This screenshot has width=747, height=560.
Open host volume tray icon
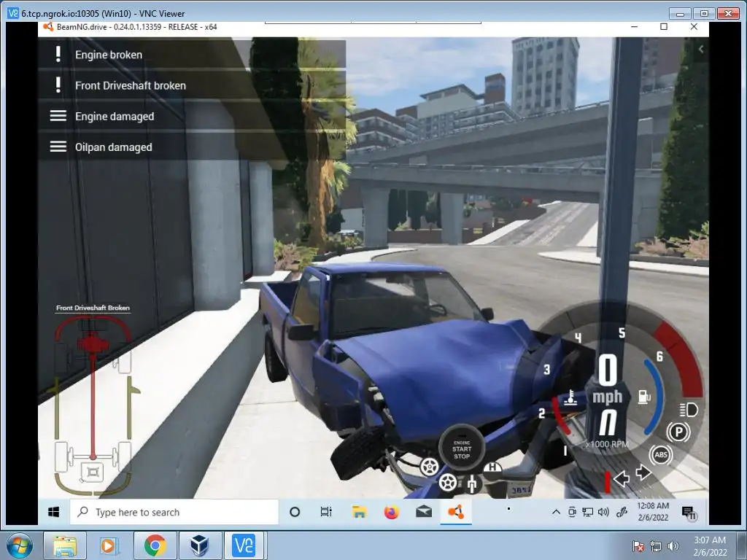click(x=673, y=546)
